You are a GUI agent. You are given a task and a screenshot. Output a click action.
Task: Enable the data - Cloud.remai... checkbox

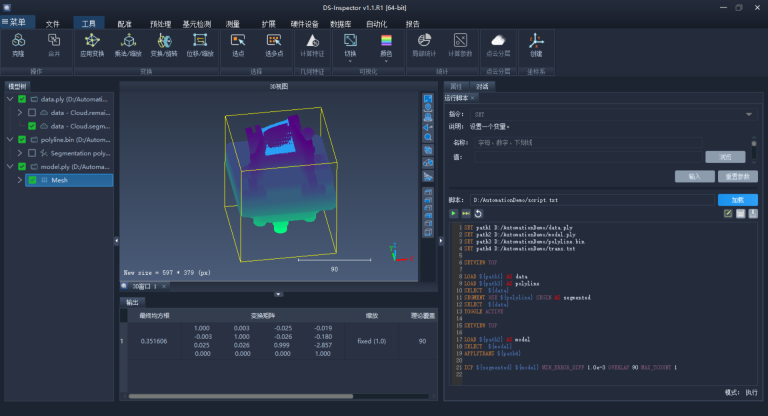(32, 113)
